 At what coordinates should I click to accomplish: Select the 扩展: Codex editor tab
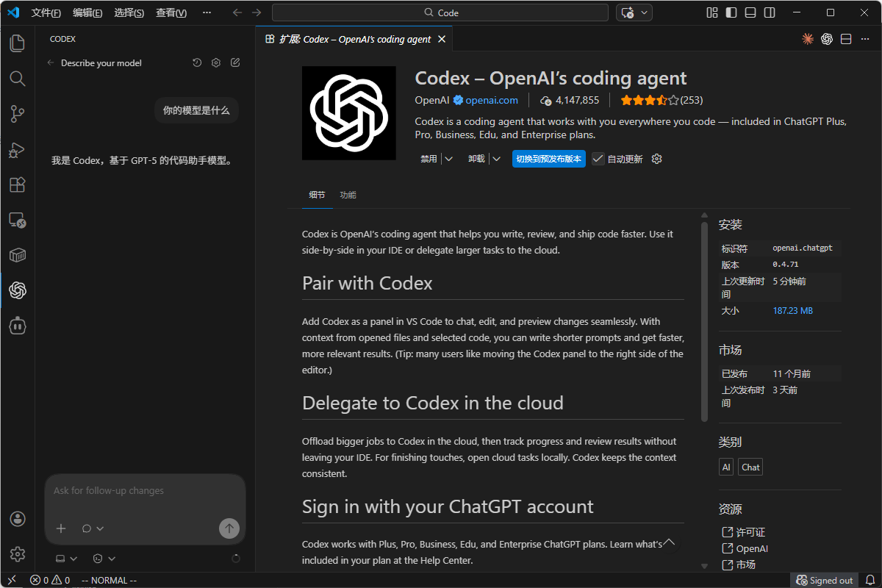pos(354,39)
